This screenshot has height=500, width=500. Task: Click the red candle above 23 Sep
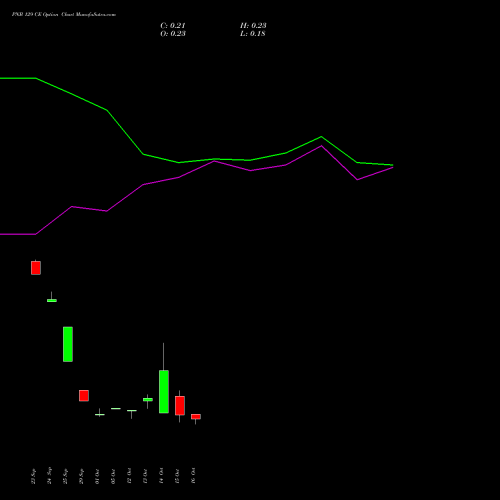pos(36,268)
